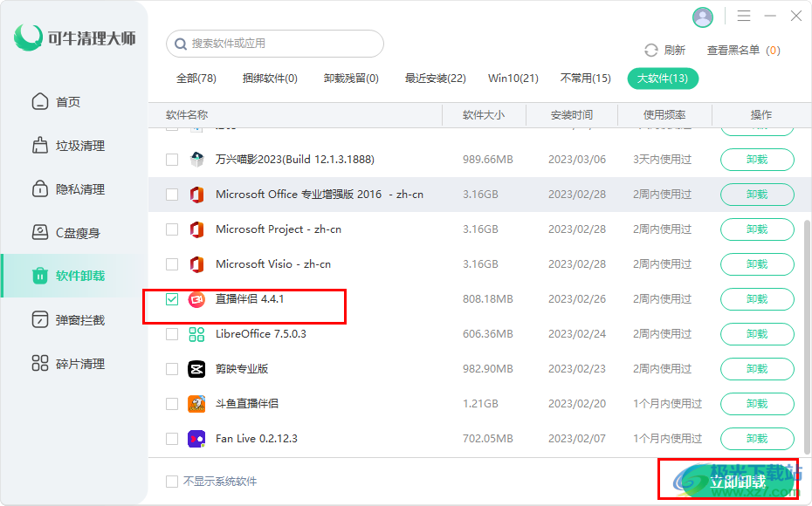Image resolution: width=812 pixels, height=506 pixels.
Task: Click 卸载 for 剪映专业版
Action: pos(757,369)
